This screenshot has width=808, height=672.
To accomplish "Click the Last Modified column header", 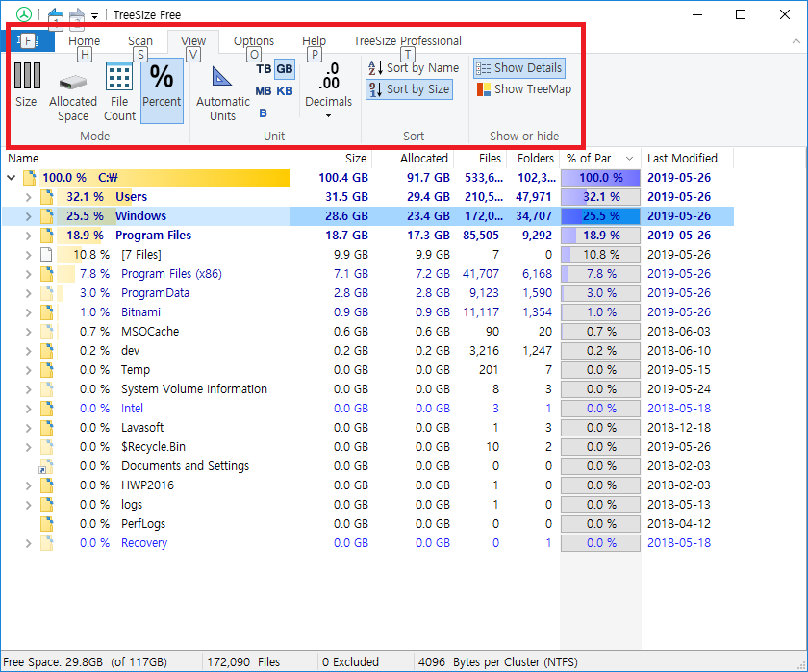I will pos(688,158).
